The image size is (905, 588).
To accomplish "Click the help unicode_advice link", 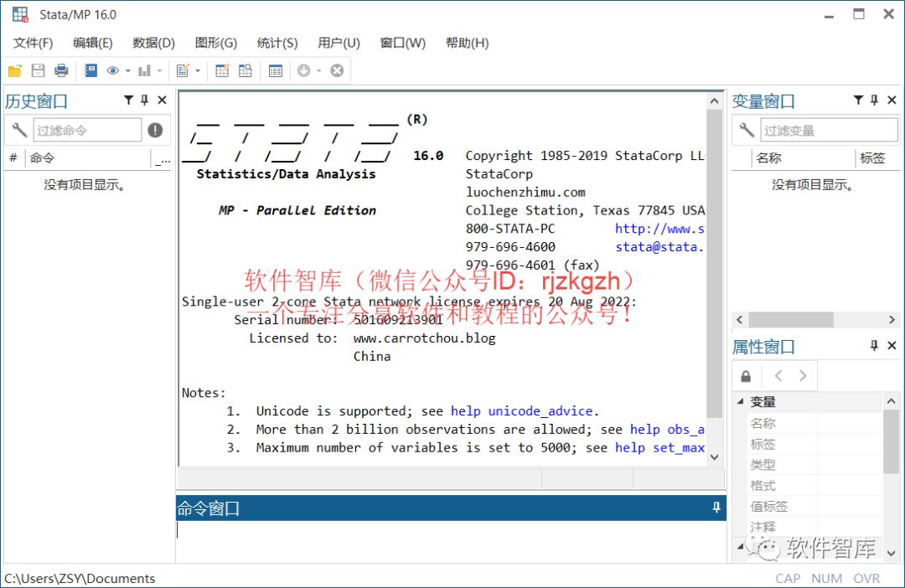I will click(x=522, y=411).
